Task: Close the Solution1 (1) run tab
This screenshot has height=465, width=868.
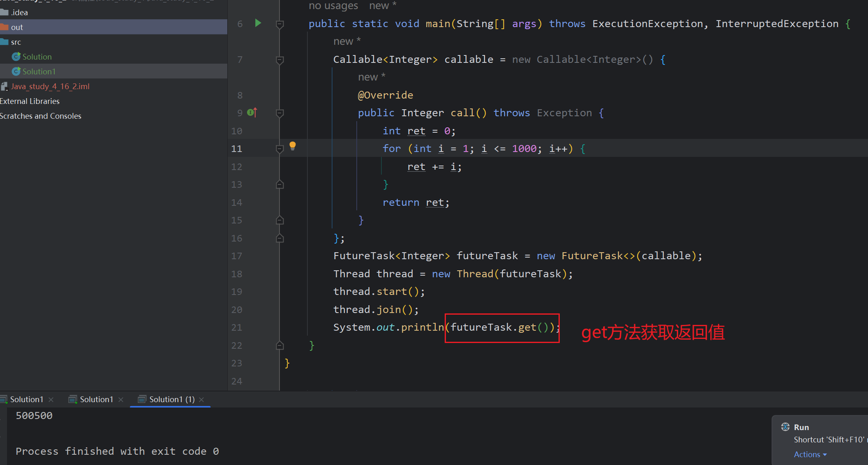Action: (x=201, y=400)
